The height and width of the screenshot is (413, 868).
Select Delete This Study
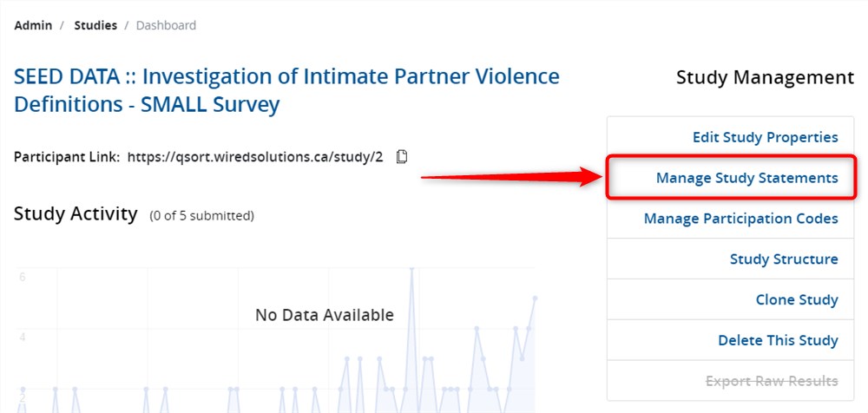pos(778,341)
